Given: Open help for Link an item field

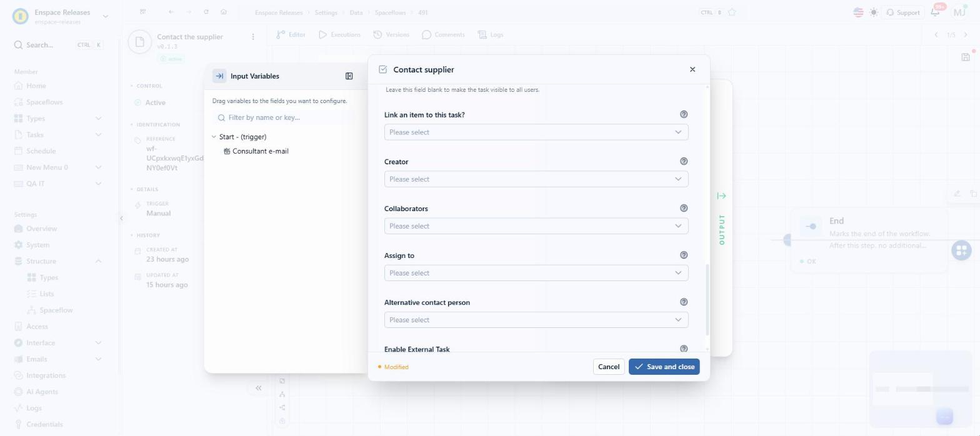Looking at the screenshot, I should coord(684,114).
